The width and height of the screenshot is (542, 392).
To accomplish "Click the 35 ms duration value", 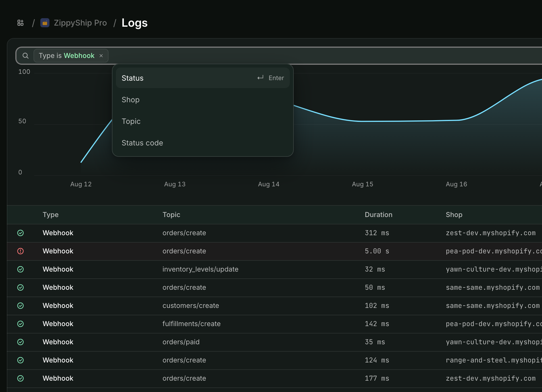I will click(x=375, y=342).
